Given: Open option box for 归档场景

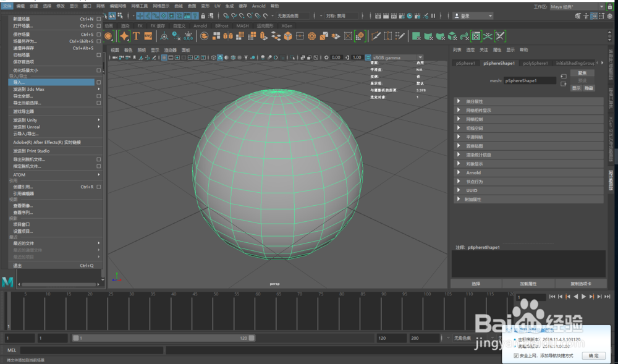Looking at the screenshot, I should (x=98, y=55).
